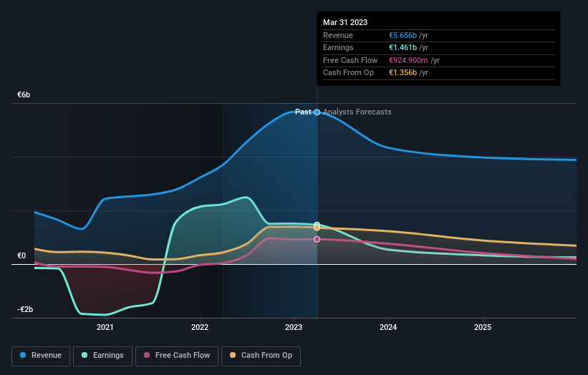
Task: Click the 'Cash From Op' row label in tooltip
Action: pyautogui.click(x=348, y=73)
